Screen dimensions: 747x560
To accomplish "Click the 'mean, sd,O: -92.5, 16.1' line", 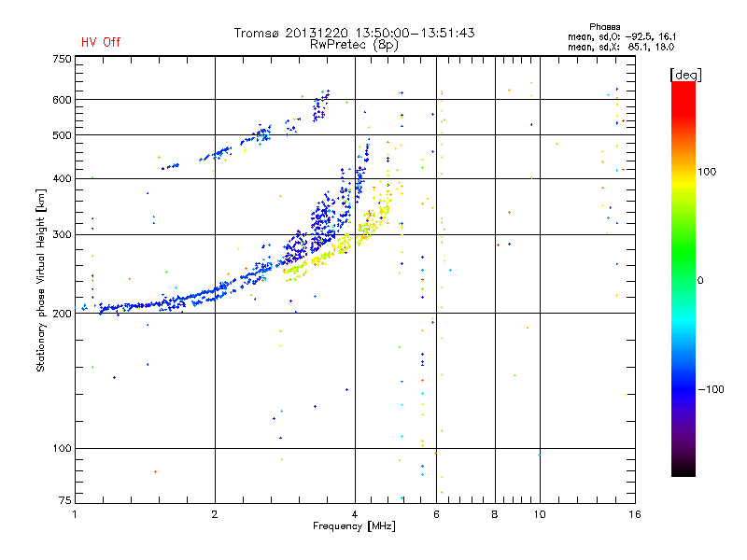I will click(x=622, y=36).
